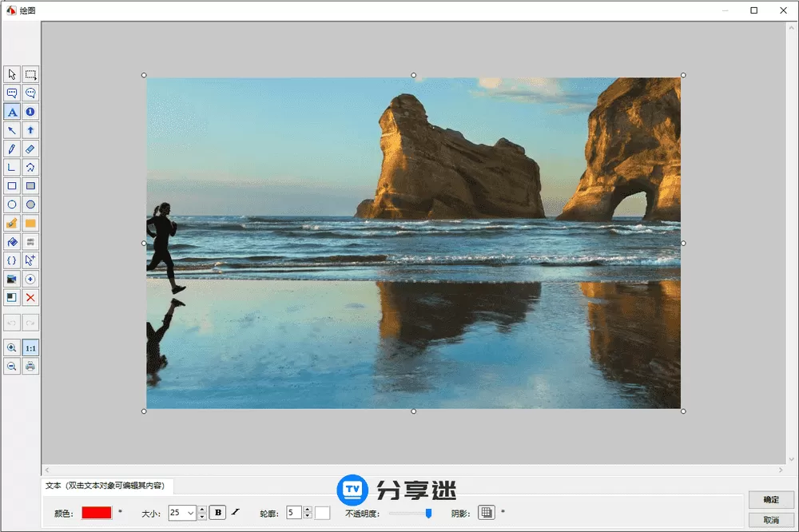
Task: Click the red X delete icon
Action: coord(30,297)
